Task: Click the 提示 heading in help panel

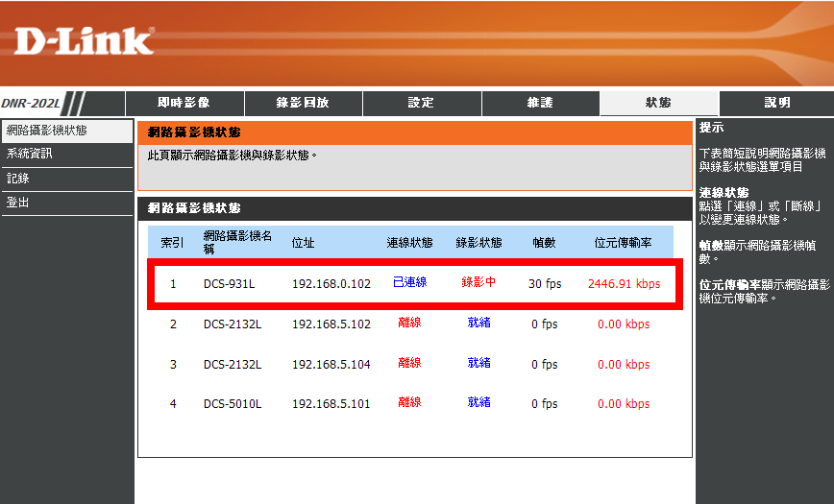Action: pyautogui.click(x=711, y=128)
